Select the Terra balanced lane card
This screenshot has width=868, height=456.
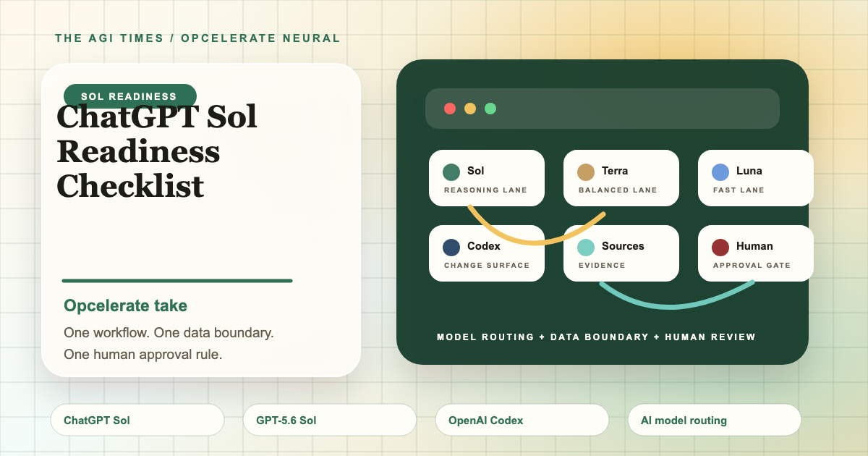point(621,178)
